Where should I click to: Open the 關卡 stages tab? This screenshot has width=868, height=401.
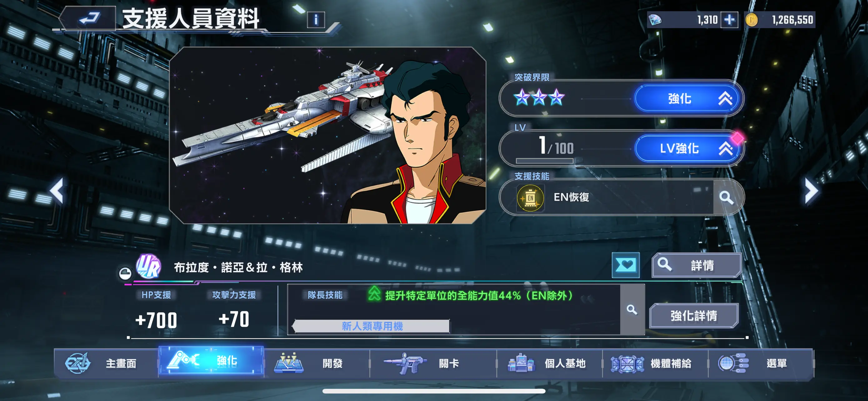(x=433, y=363)
